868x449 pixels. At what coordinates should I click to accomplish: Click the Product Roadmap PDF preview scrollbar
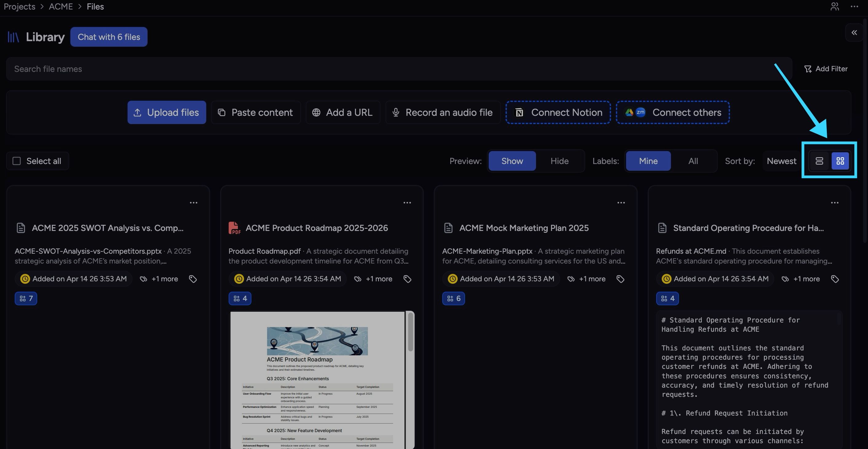(410, 332)
